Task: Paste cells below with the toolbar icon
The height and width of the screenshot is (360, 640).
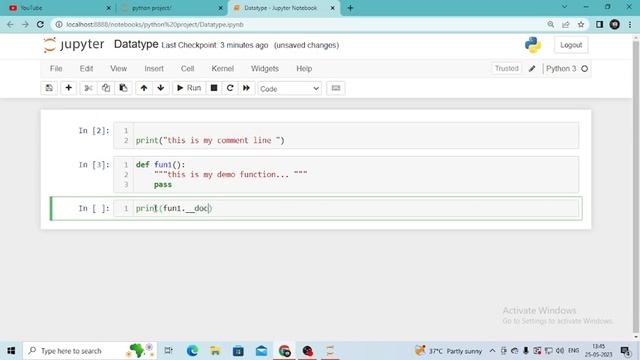Action: (x=123, y=88)
